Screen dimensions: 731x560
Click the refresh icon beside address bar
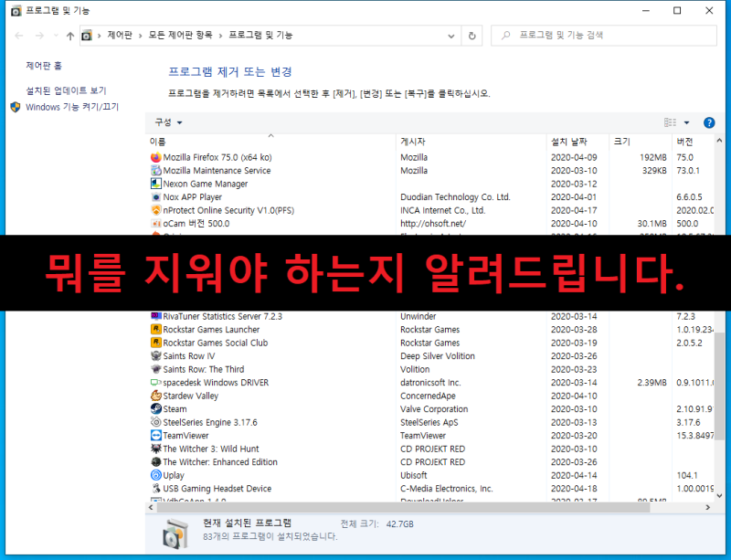point(471,36)
